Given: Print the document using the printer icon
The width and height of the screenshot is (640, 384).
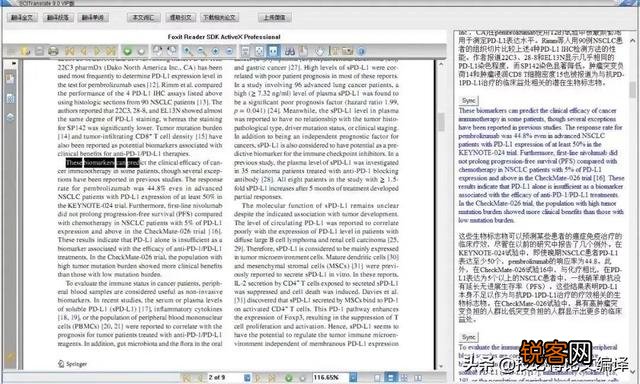Looking at the screenshot, I should [x=53, y=51].
